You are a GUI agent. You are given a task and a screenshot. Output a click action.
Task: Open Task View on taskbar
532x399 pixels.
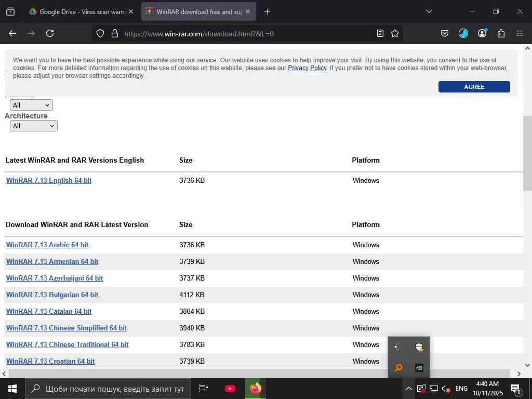click(203, 389)
